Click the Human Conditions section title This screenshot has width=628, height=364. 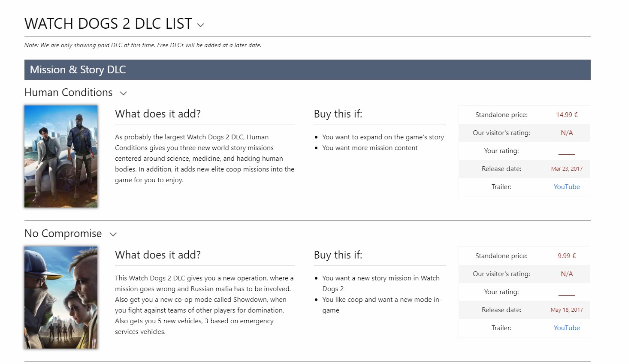[x=69, y=93]
